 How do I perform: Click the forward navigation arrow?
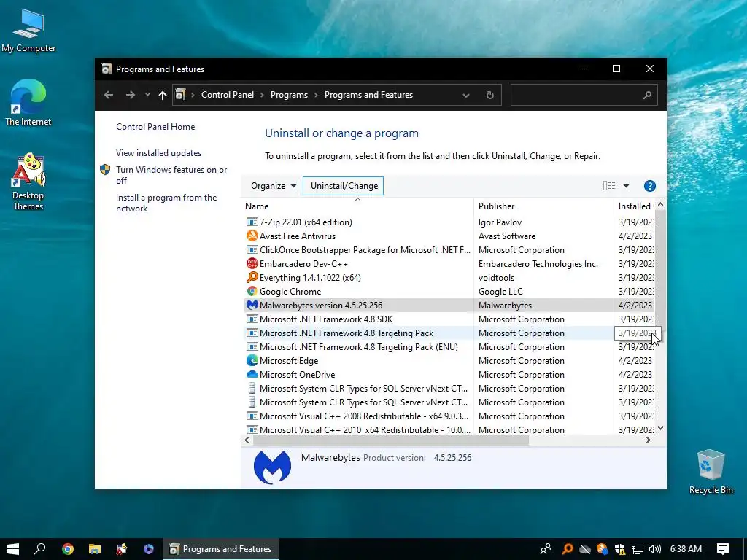click(x=130, y=95)
